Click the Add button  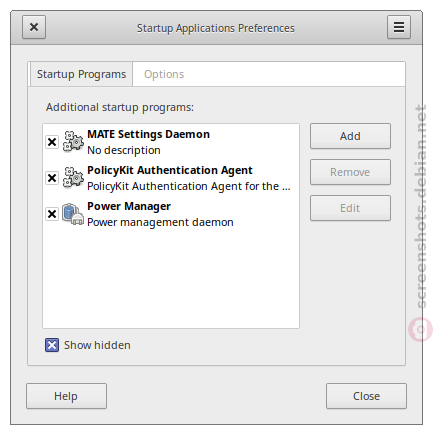(x=350, y=136)
